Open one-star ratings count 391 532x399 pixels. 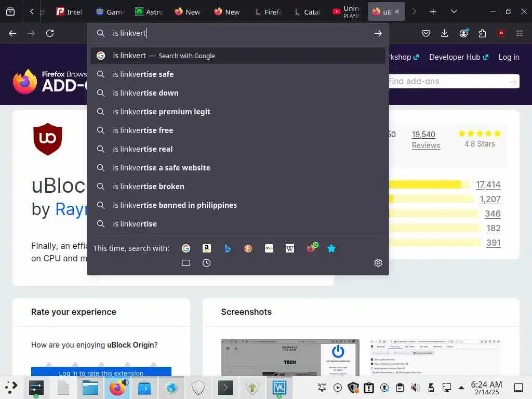coord(494,243)
